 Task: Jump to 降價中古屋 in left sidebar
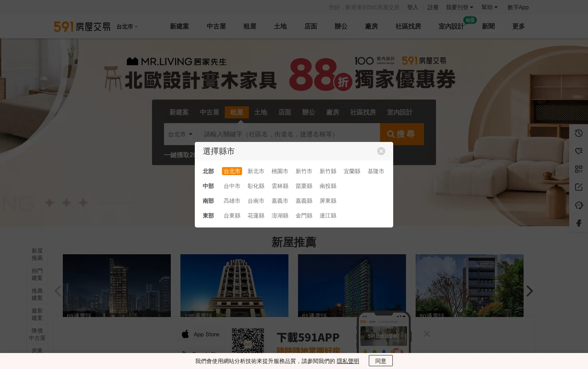click(37, 334)
